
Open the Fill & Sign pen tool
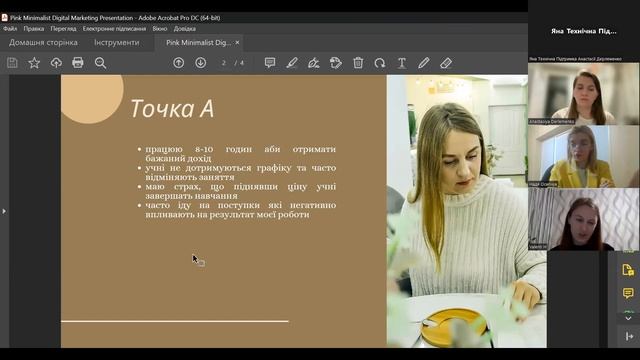(x=314, y=63)
